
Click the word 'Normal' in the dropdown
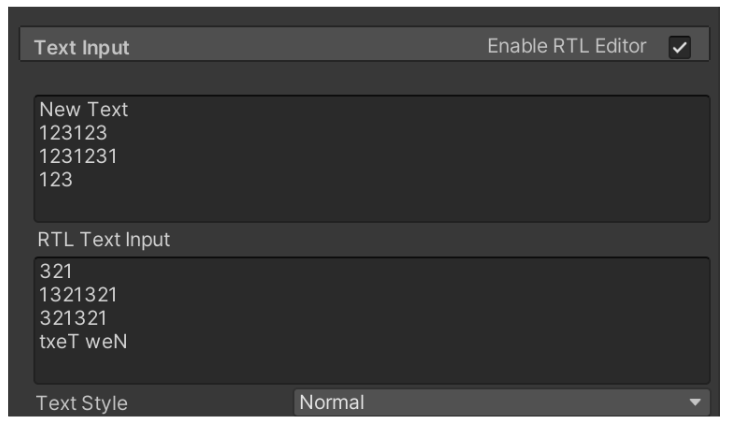click(x=332, y=403)
